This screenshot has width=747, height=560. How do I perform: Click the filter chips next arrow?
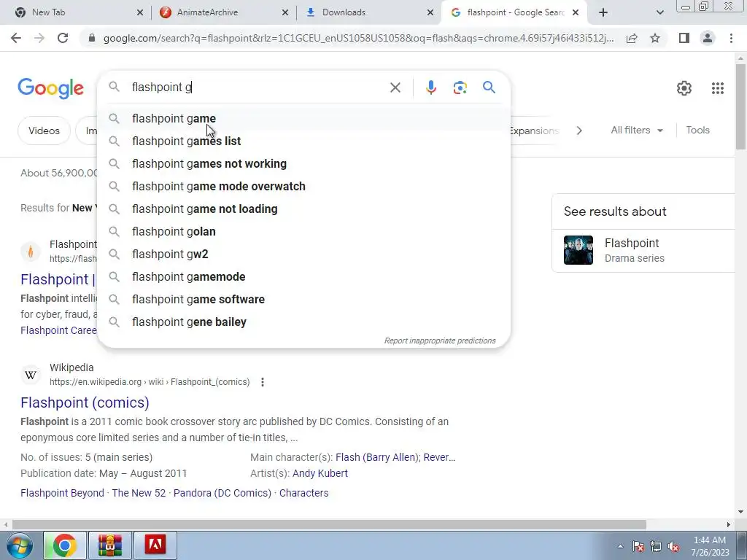578,131
